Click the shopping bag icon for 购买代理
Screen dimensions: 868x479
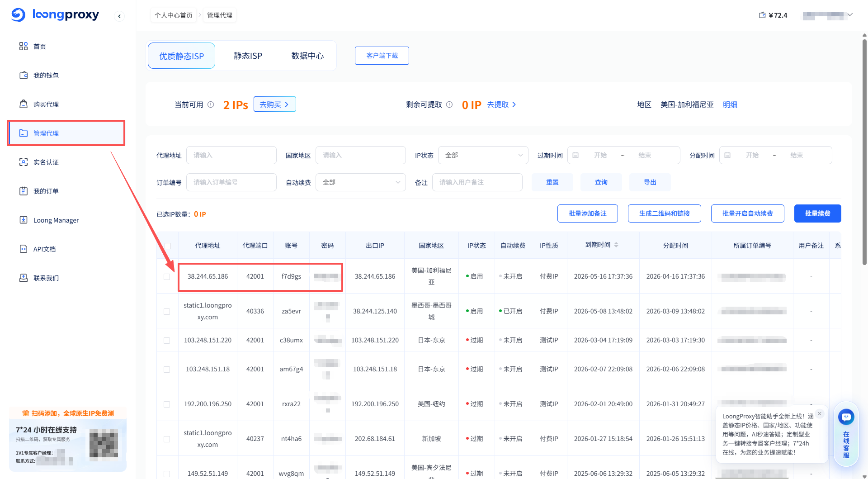click(24, 104)
